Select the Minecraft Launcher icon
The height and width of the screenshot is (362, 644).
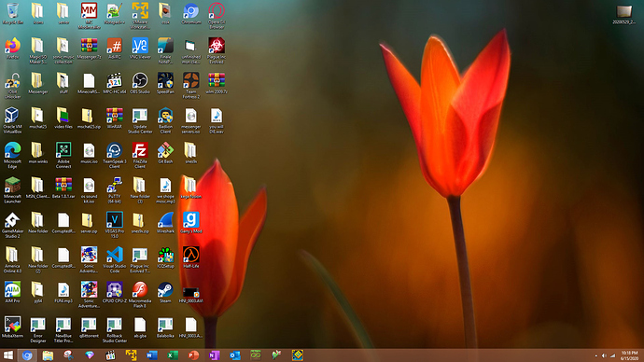[12, 190]
